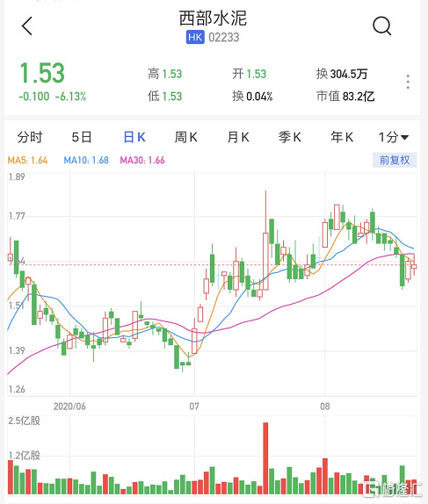The image size is (428, 504).
Task: Tap the 开 1.53 open value
Action: point(250,74)
